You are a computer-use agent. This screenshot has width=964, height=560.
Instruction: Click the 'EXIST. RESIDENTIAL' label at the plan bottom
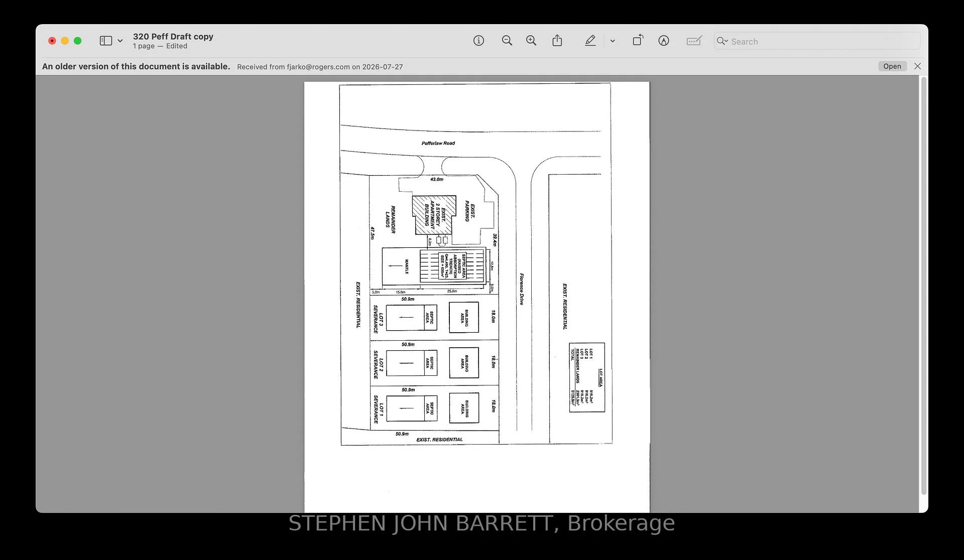tap(440, 440)
